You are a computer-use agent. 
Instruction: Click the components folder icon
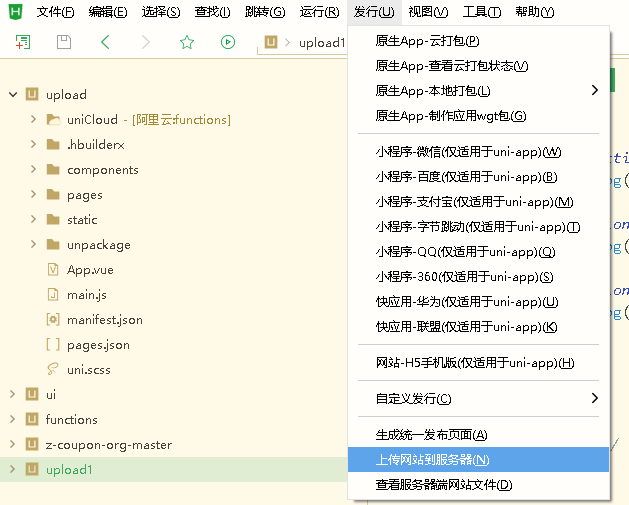[x=53, y=170]
